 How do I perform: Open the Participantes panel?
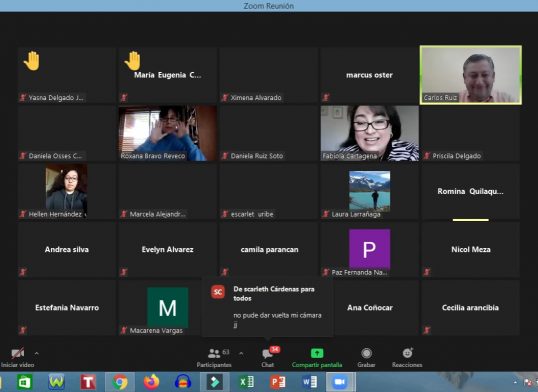[x=214, y=358]
